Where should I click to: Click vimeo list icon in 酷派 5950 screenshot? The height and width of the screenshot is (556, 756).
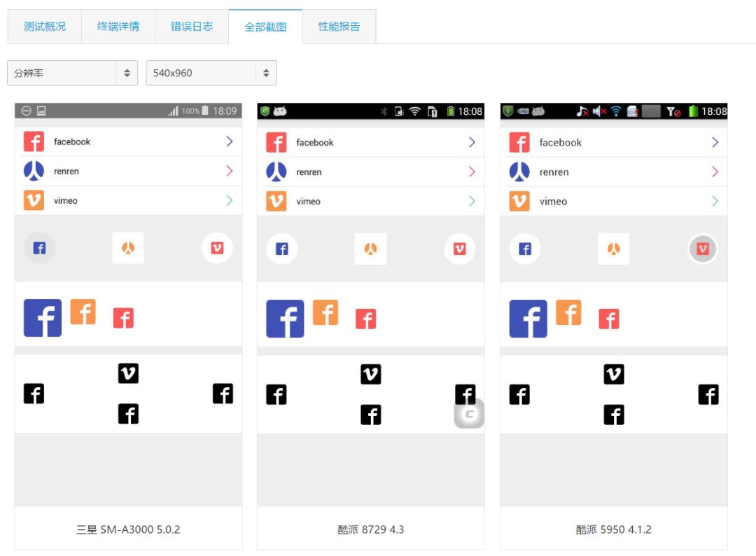coord(519,201)
